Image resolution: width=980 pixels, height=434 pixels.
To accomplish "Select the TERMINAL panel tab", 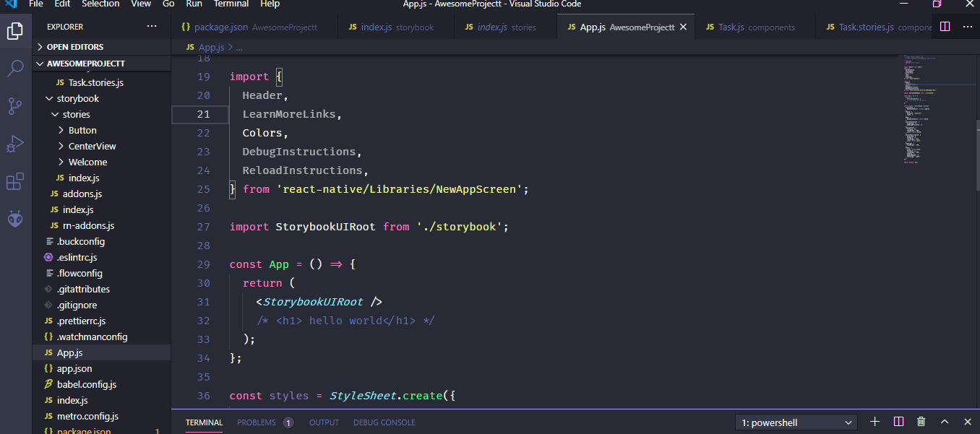I will pos(204,422).
